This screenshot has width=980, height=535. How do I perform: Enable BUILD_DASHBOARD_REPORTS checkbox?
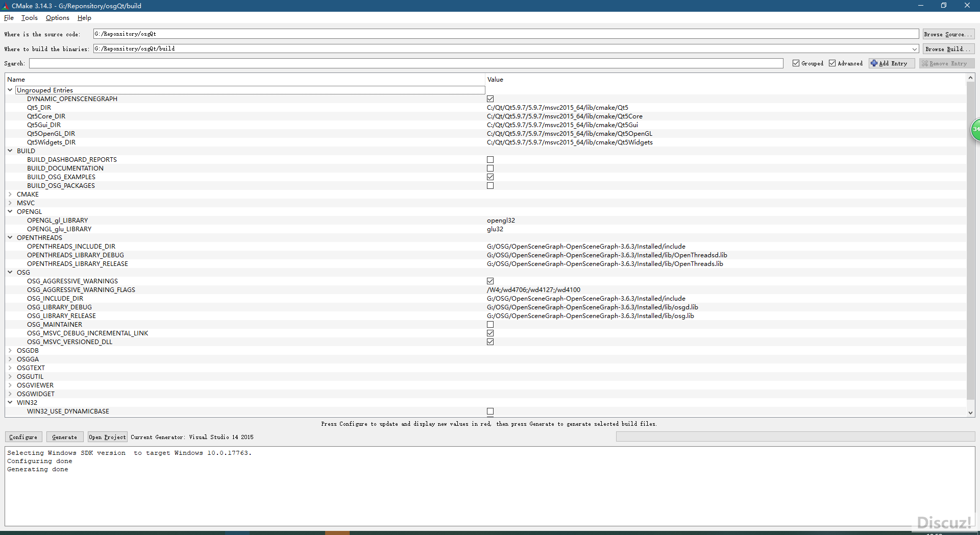pyautogui.click(x=490, y=160)
